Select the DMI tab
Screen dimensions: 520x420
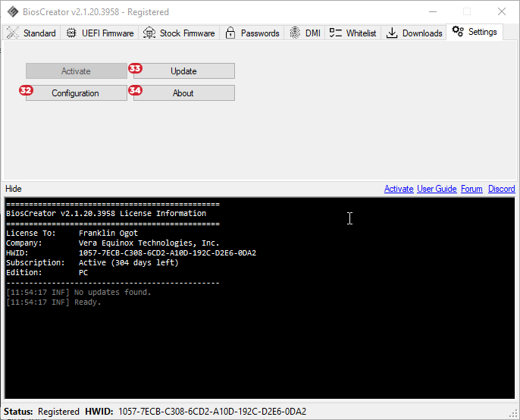point(305,33)
